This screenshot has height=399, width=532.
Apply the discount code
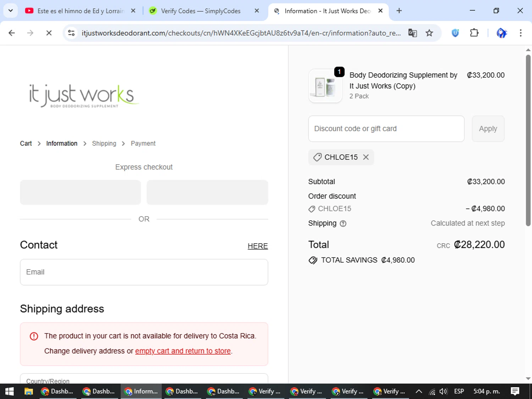[x=488, y=129]
